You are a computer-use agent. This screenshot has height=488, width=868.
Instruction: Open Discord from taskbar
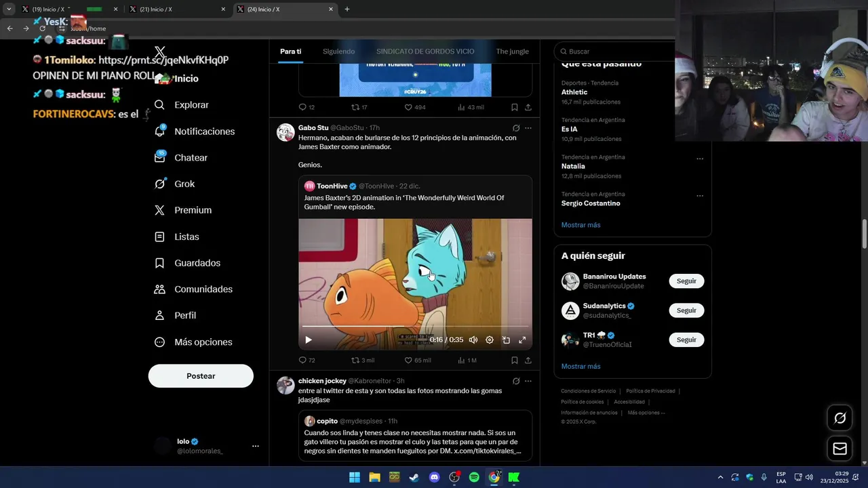[435, 477]
